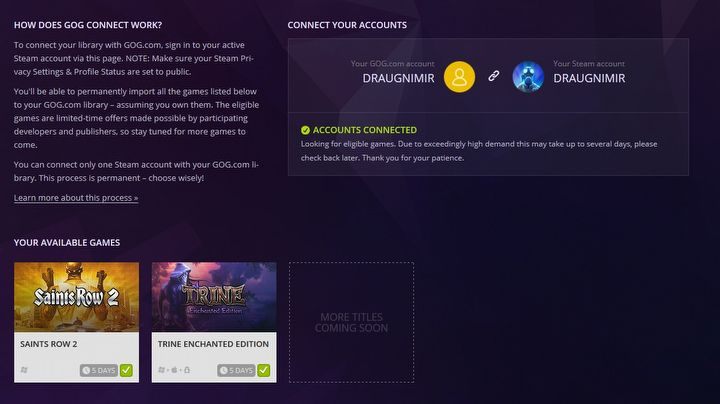Click the Steam account profile avatar
This screenshot has height=404, width=720.
coord(528,77)
